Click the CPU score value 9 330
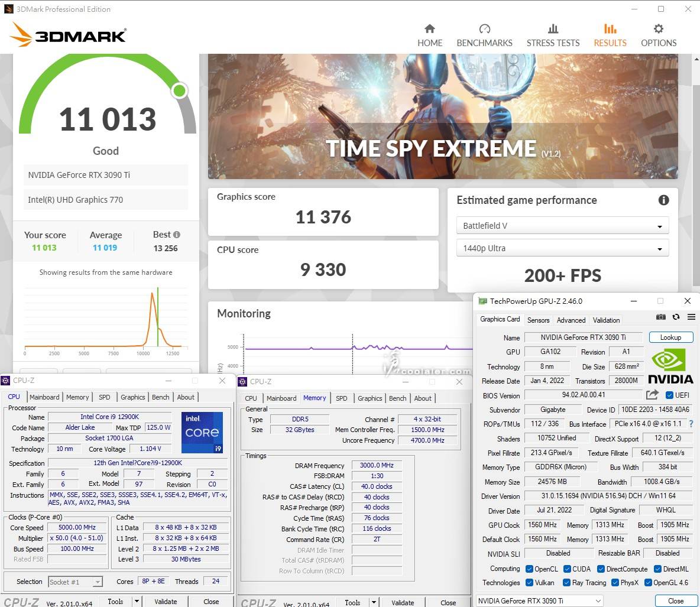700x607 pixels. coord(323,270)
